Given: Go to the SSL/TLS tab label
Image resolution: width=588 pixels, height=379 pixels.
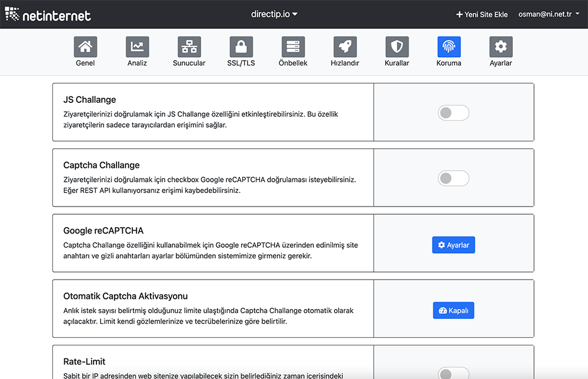Looking at the screenshot, I should click(241, 63).
